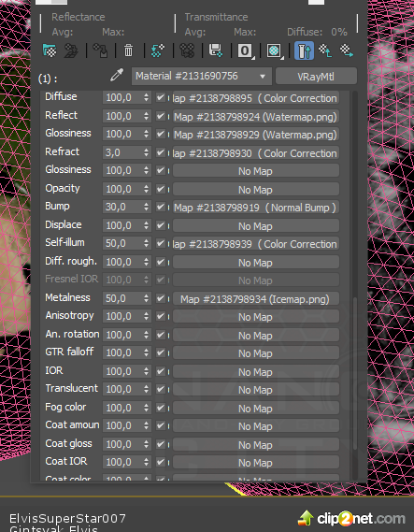Click Assign Material to Selection icon
This screenshot has width=414, height=532.
pos(100,50)
